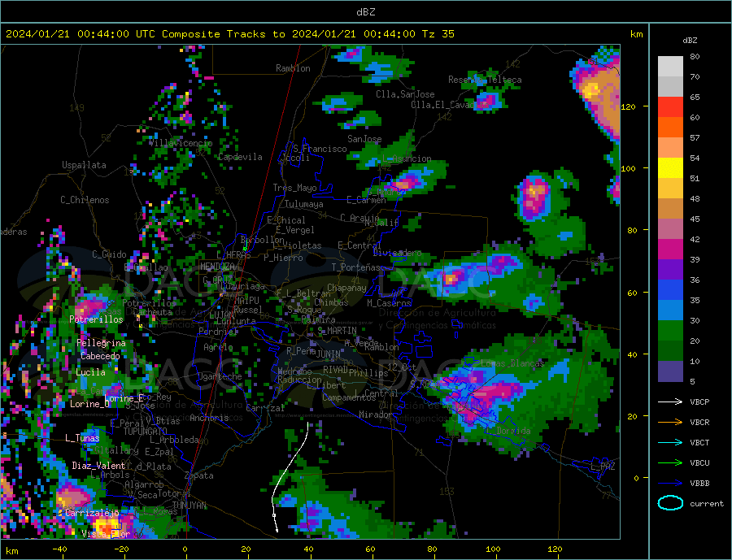Click '-20' on the bottom distance axis
The width and height of the screenshot is (732, 560).
121,549
